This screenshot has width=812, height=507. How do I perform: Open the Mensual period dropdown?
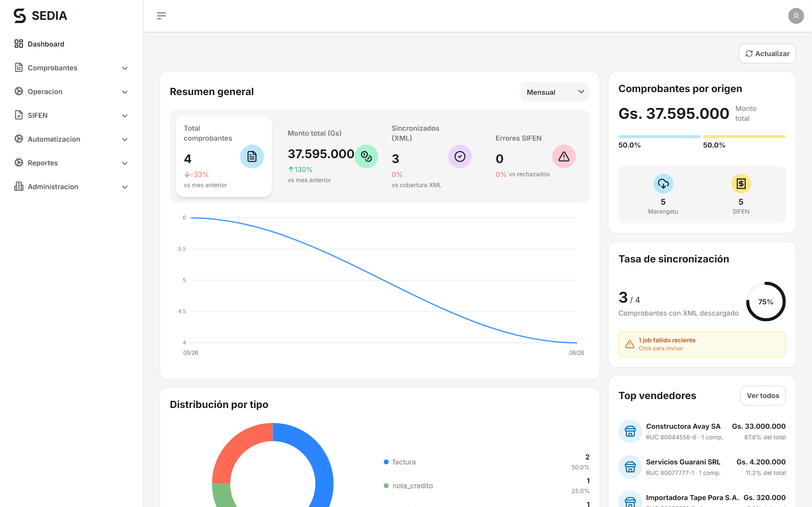click(555, 92)
